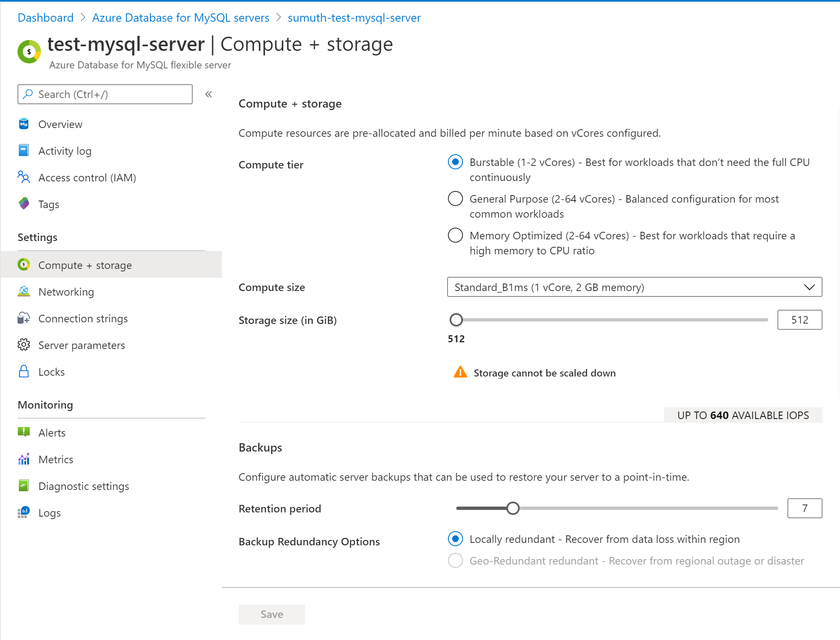Navigate to Dashboard breadcrumb link

click(x=45, y=18)
